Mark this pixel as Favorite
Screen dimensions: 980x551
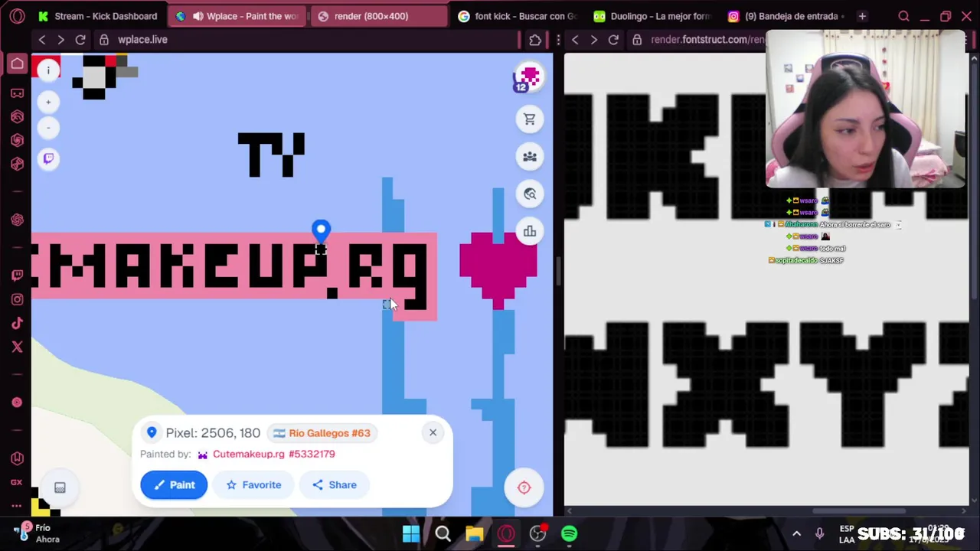254,484
